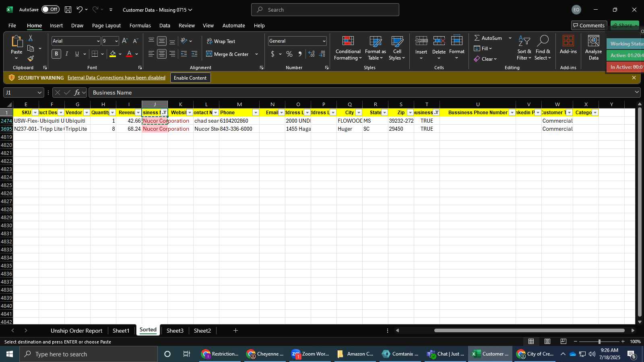
Task: Click the Insert Function fx icon
Action: [x=77, y=93]
